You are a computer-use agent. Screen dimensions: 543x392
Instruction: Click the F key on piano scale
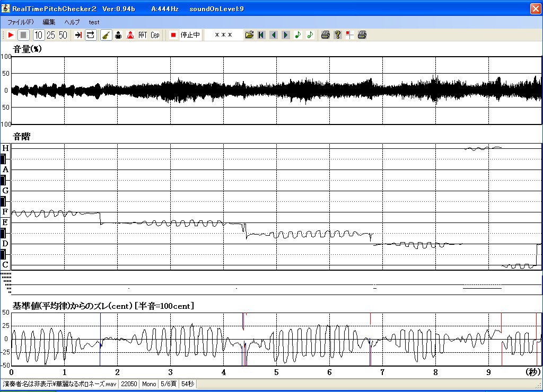(x=5, y=212)
